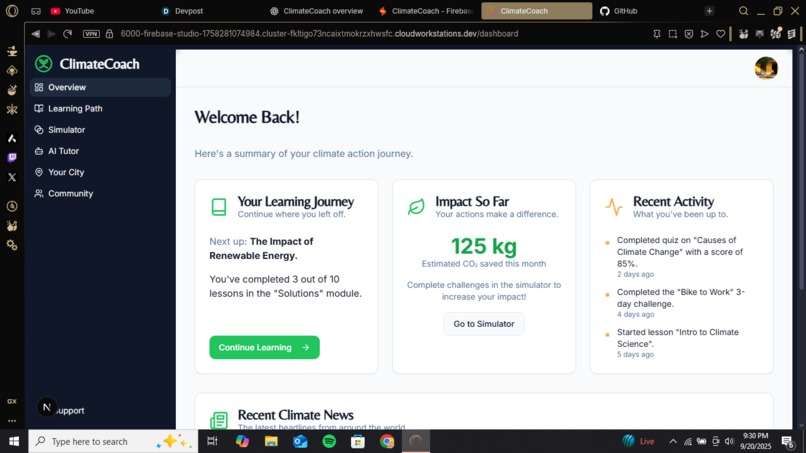This screenshot has height=453, width=806.
Task: Click the leaf icon in Impact So Far card
Action: (x=416, y=207)
